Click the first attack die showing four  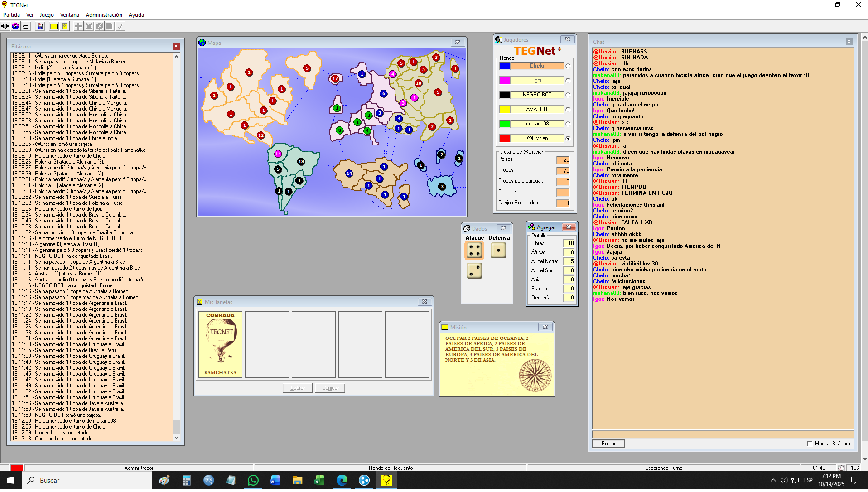pos(474,251)
